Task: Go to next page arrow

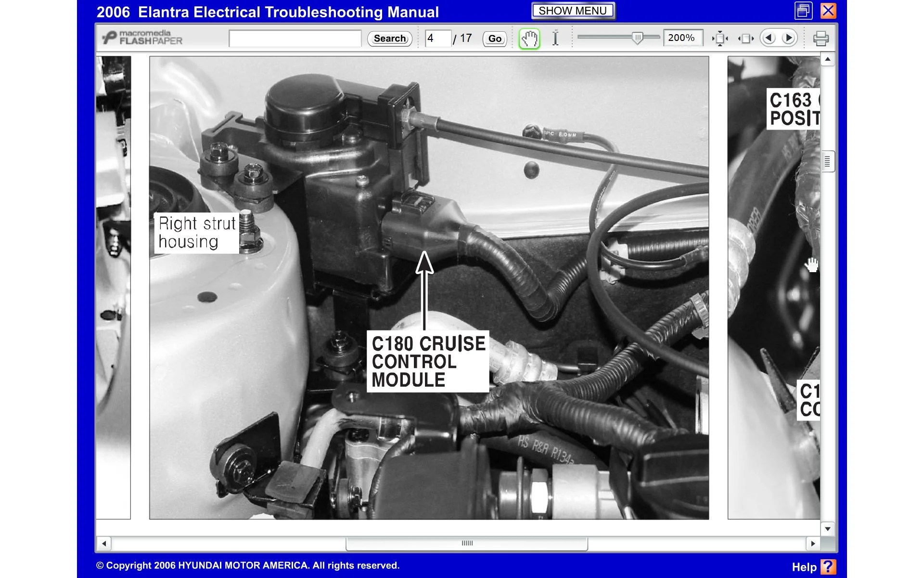Action: point(788,38)
